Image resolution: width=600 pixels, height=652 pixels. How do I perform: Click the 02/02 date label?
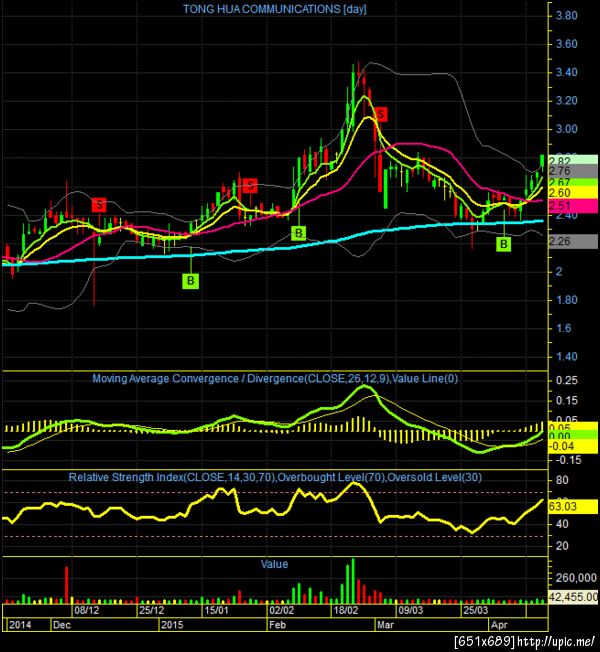point(281,610)
